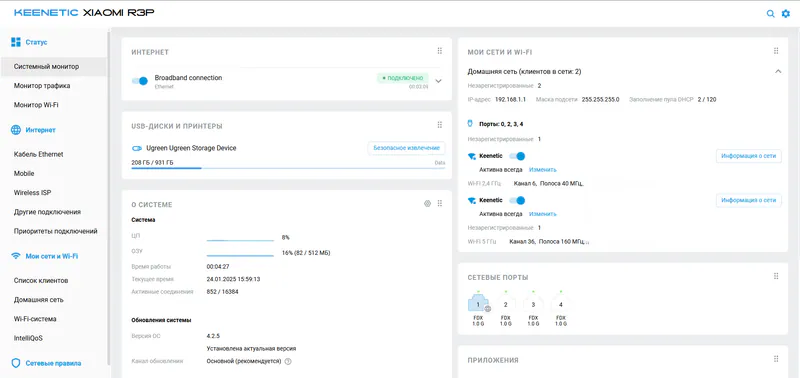Click Изменить link under 5 ГГц Keenetic
This screenshot has height=378, width=800.
(542, 214)
